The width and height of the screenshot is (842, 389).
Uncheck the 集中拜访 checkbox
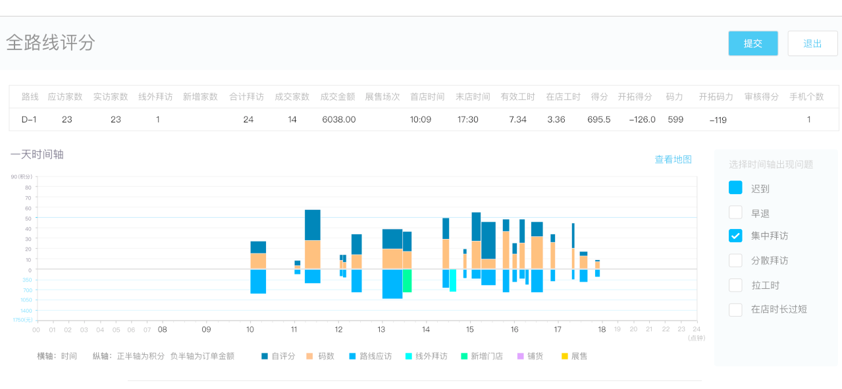click(x=736, y=235)
